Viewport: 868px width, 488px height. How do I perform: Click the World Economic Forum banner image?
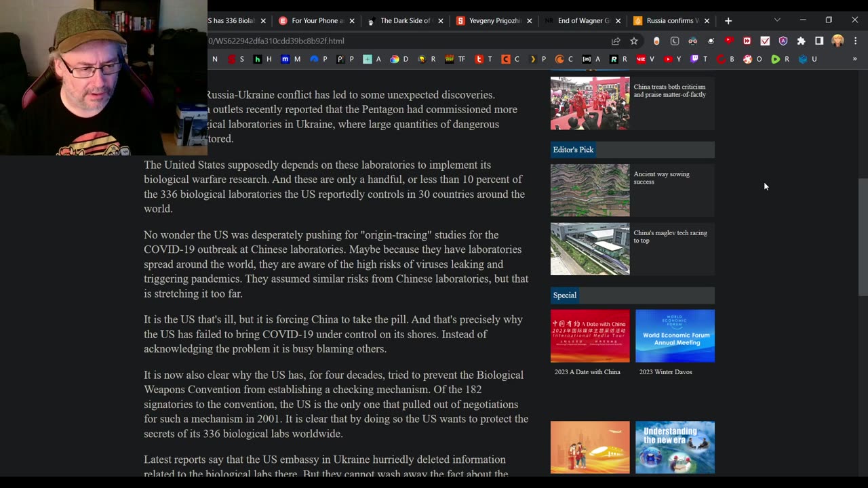point(675,335)
